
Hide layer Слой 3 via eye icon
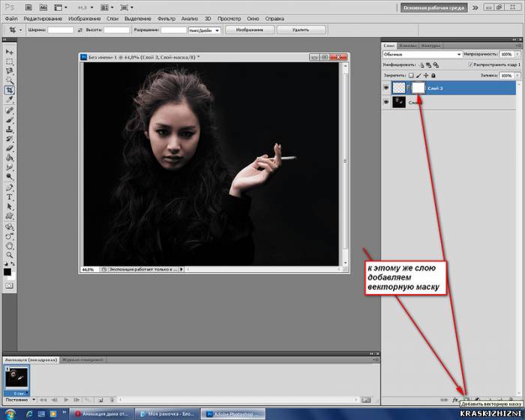[386, 88]
